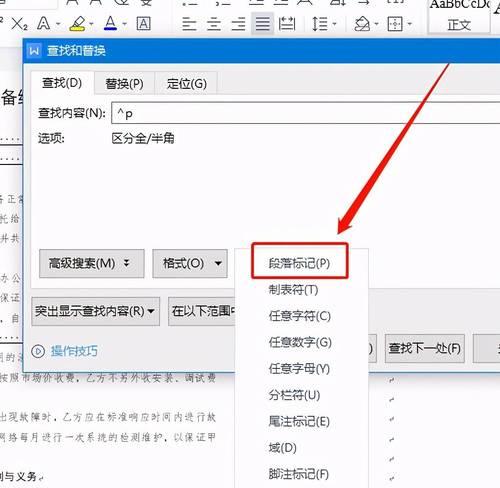Expand 高级搜索(M) options
500x488 pixels.
click(92, 264)
